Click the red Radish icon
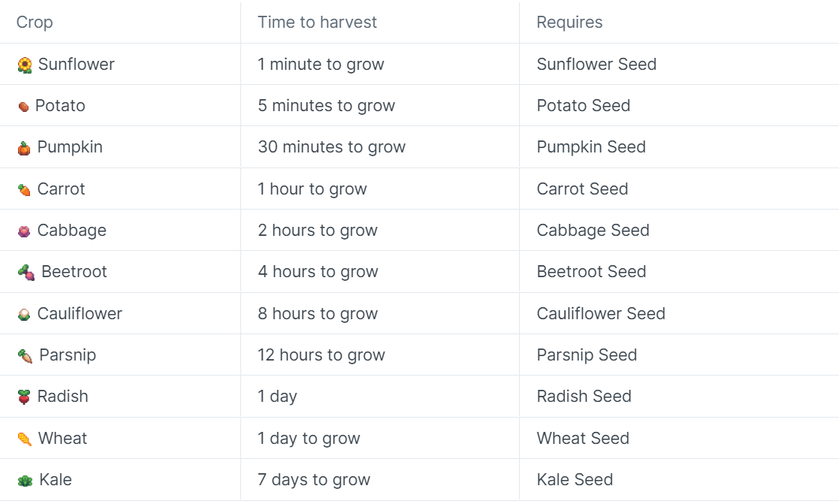 tap(24, 397)
